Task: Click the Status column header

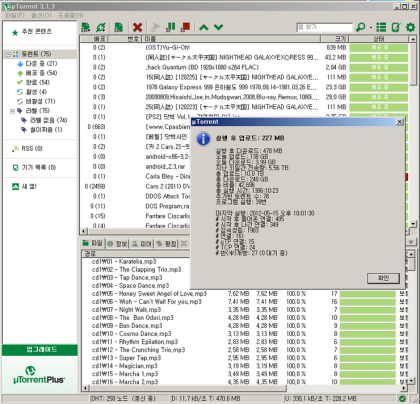Action: click(x=379, y=39)
